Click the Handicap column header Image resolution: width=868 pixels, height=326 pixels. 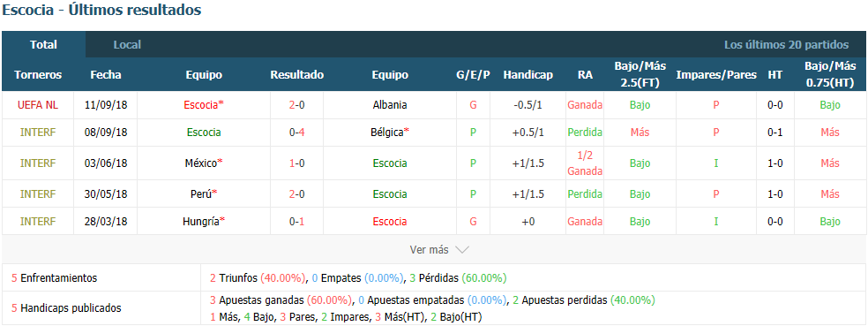tap(528, 75)
